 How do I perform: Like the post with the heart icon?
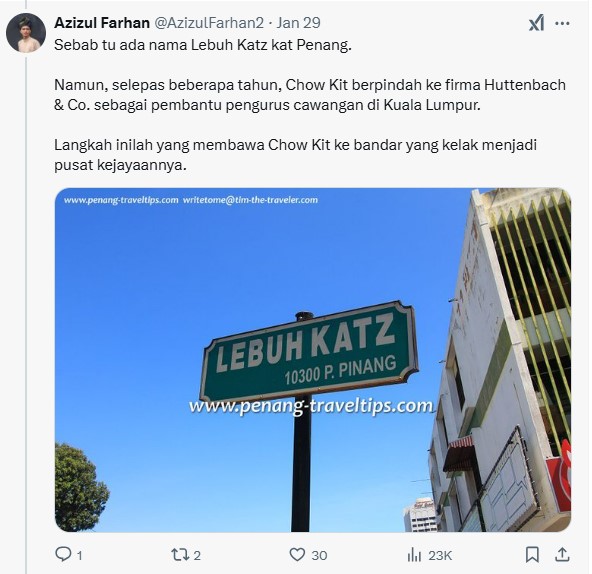coord(297,555)
